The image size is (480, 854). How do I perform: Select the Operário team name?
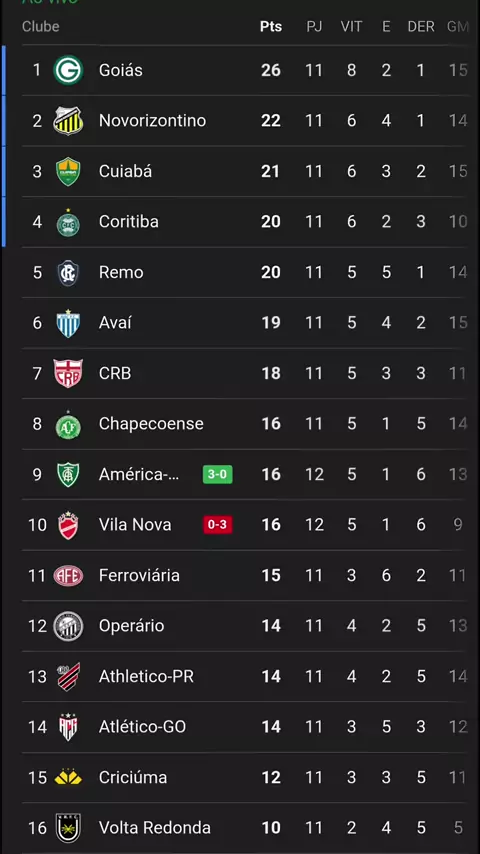(x=131, y=626)
